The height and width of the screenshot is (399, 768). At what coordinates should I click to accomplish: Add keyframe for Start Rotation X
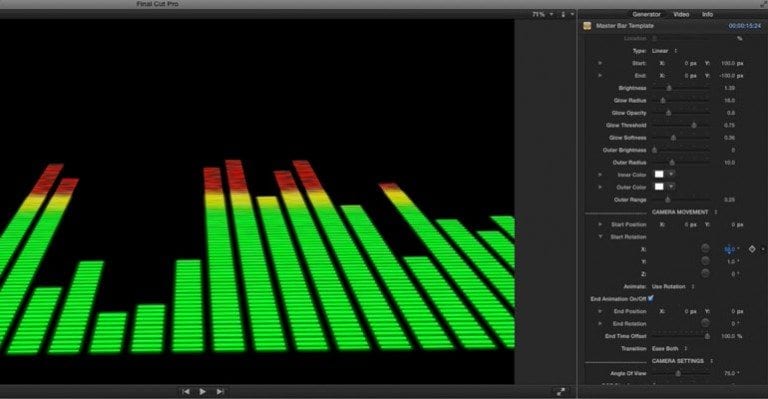[752, 249]
